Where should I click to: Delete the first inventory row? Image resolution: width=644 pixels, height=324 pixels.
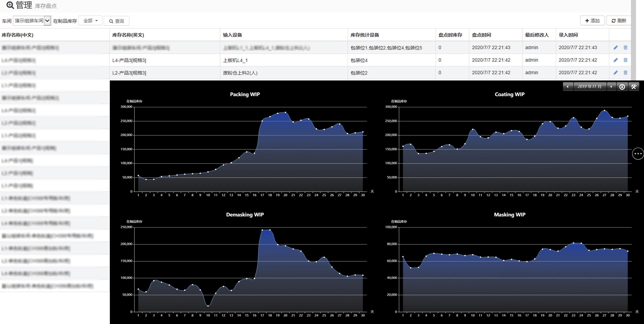coord(626,47)
